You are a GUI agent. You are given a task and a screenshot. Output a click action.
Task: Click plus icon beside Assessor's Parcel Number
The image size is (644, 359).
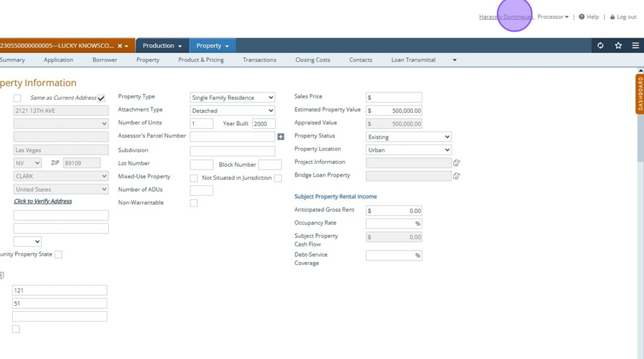[x=280, y=137]
